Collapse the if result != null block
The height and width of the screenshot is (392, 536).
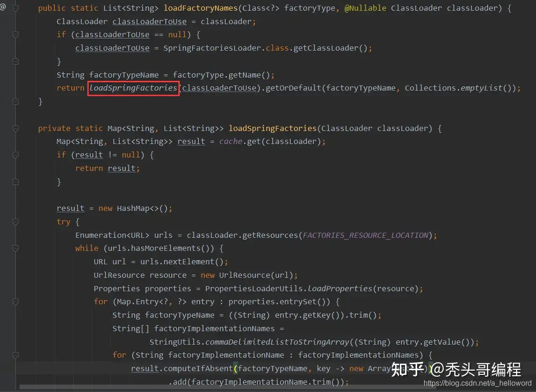pos(15,155)
